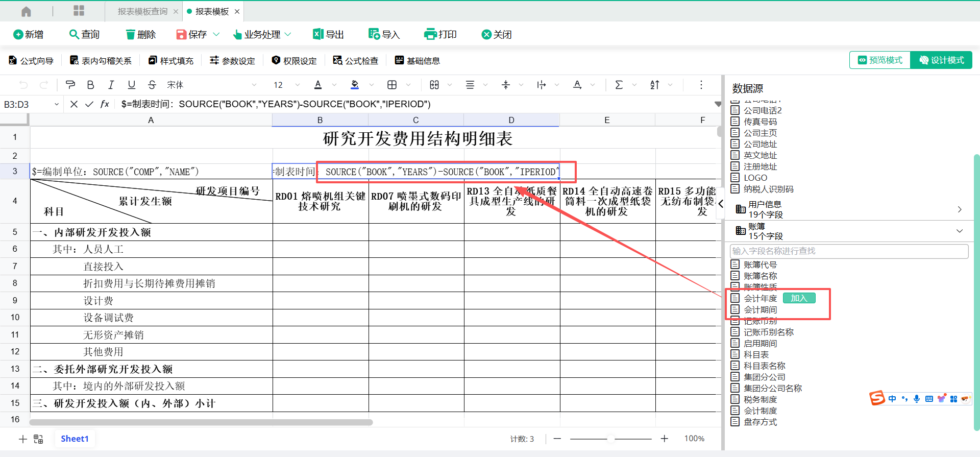Select the Sheet1 sheet tab
Image resolution: width=980 pixels, height=457 pixels.
tap(75, 439)
